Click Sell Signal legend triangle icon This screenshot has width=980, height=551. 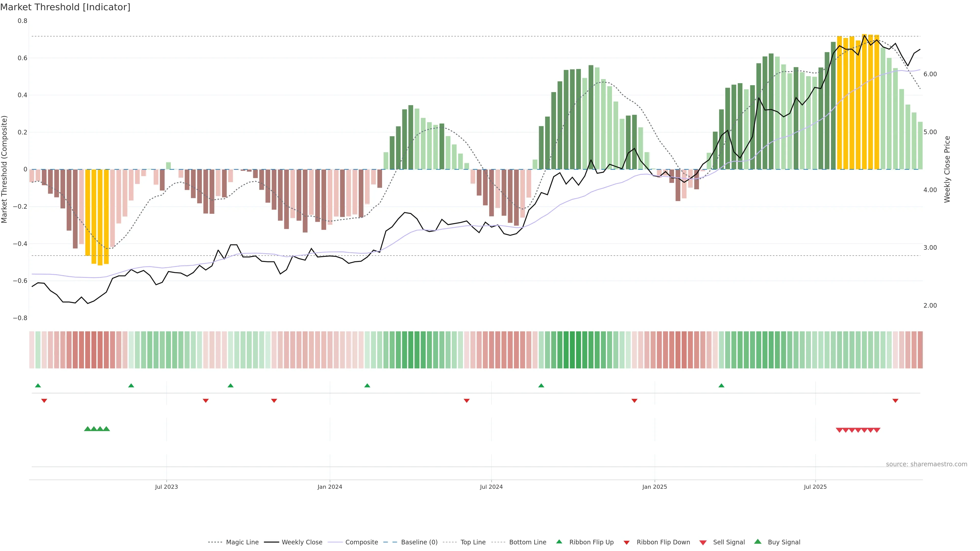(x=703, y=543)
